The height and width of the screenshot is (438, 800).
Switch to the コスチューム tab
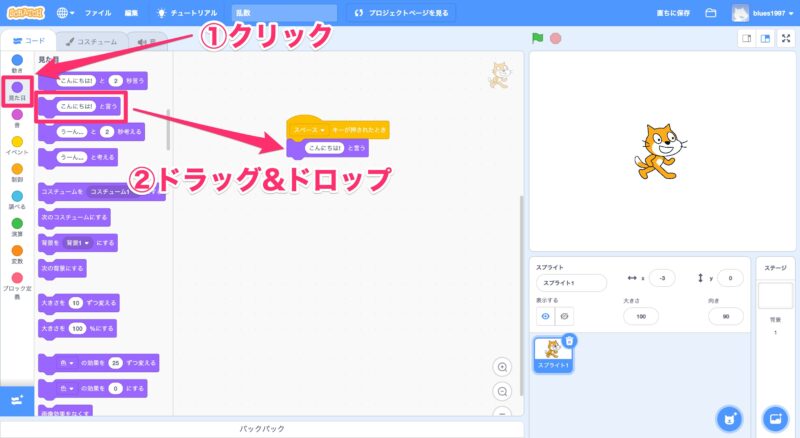88,41
